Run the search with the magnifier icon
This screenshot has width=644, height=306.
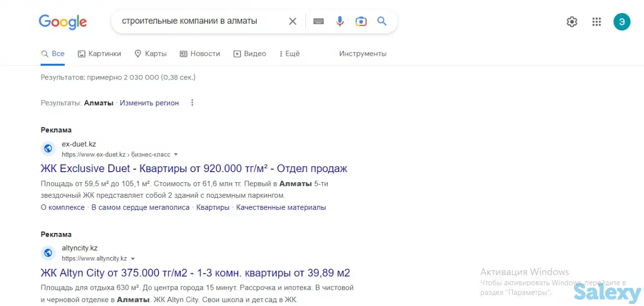click(381, 21)
